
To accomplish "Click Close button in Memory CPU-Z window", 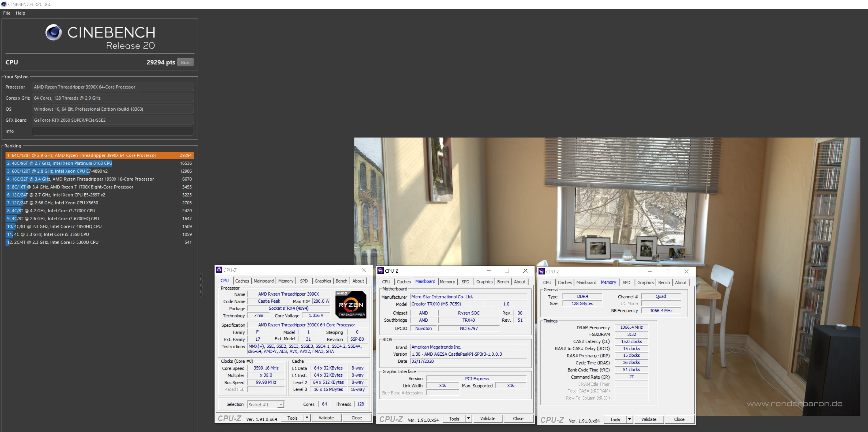I will tap(679, 419).
